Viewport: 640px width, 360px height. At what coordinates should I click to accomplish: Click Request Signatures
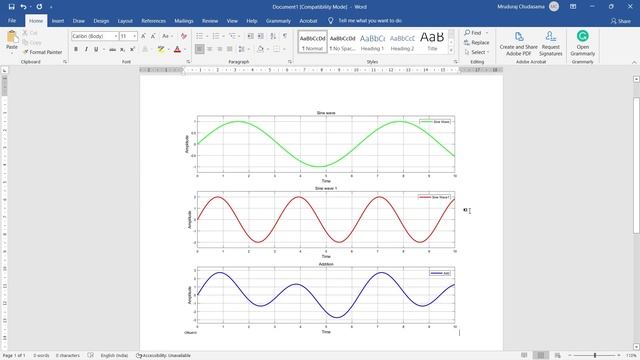tap(551, 44)
